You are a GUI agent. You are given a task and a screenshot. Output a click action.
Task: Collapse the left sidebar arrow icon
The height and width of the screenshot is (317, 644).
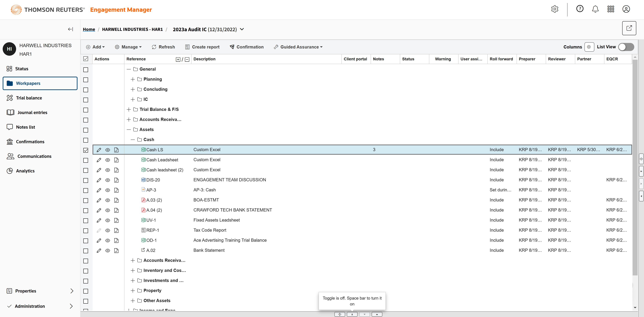point(70,29)
